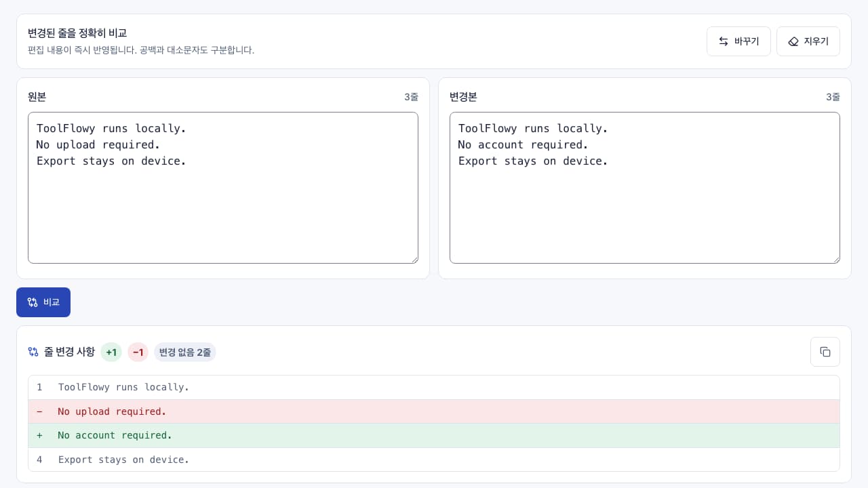Grab the resize handle of the 원본 text area
The width and height of the screenshot is (868, 488).
414,259
